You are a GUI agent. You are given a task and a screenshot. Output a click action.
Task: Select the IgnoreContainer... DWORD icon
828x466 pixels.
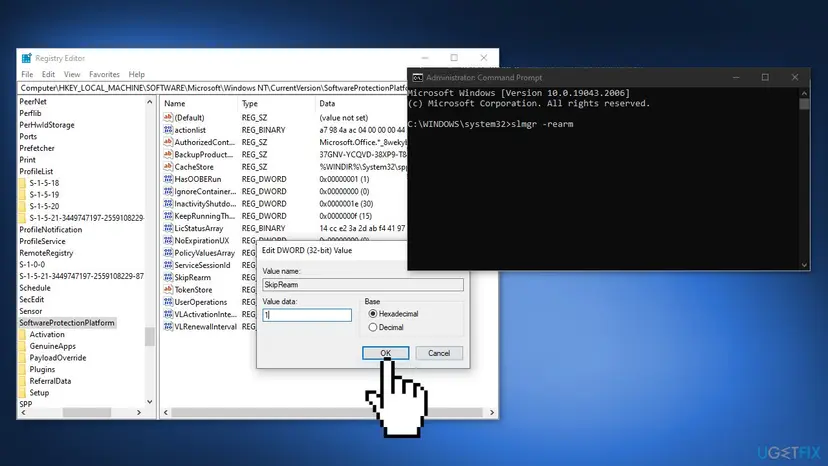click(x=168, y=191)
